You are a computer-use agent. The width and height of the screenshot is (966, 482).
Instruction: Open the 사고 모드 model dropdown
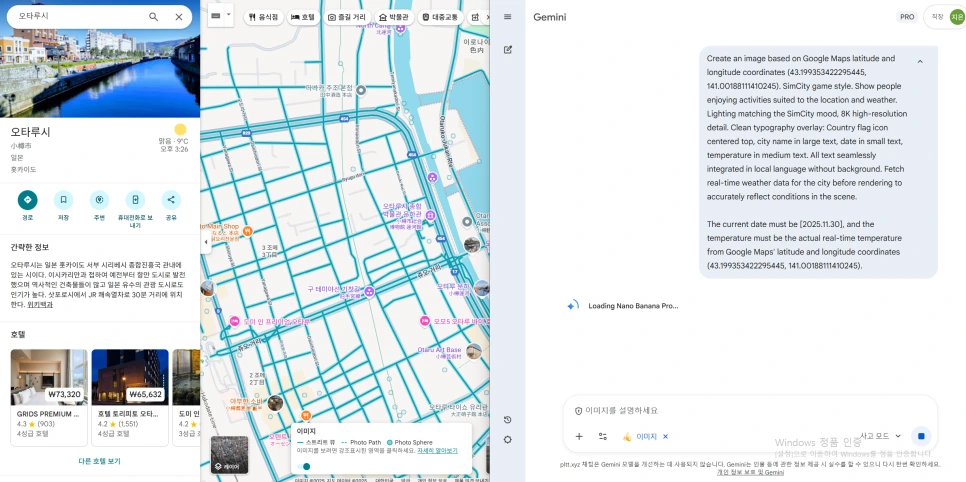[881, 436]
